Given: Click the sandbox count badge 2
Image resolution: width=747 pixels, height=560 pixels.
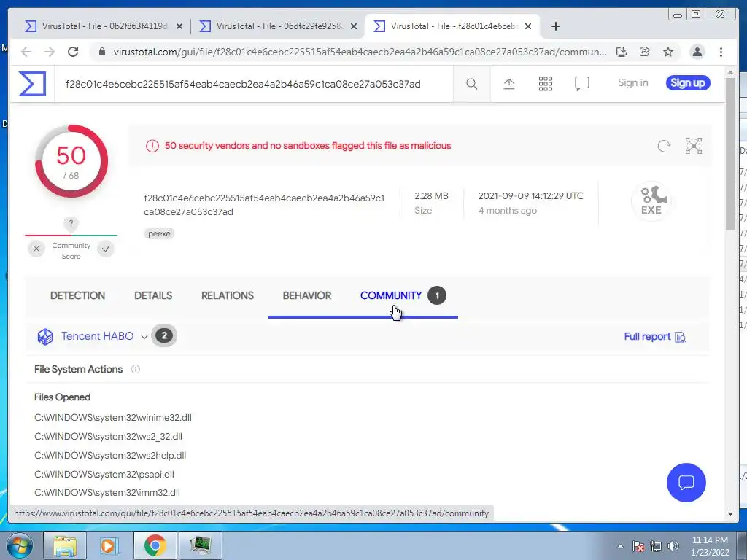Looking at the screenshot, I should (x=164, y=335).
